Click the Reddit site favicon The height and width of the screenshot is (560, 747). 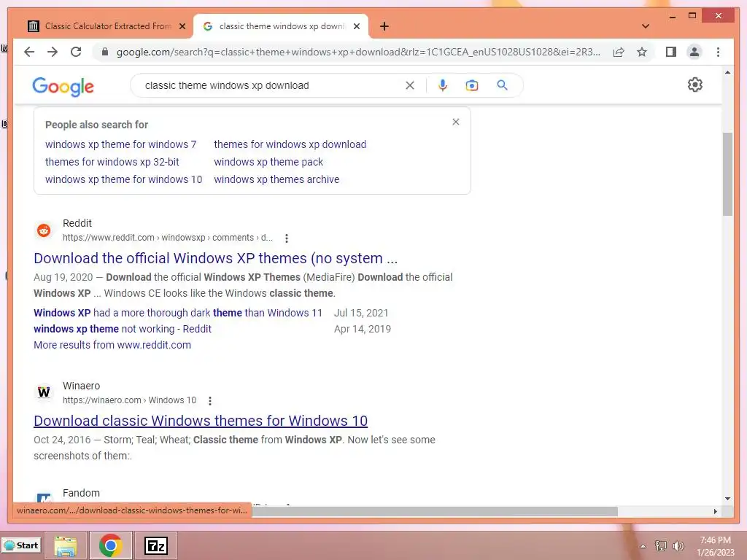(44, 230)
